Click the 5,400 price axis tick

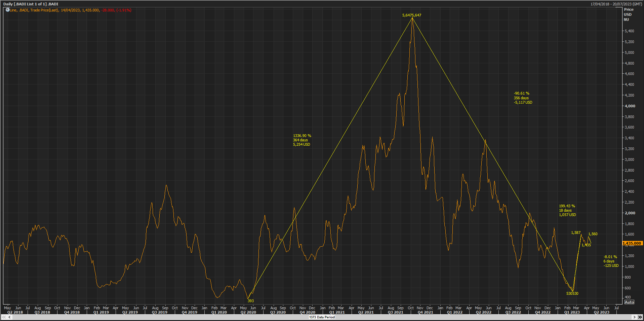tap(629, 31)
